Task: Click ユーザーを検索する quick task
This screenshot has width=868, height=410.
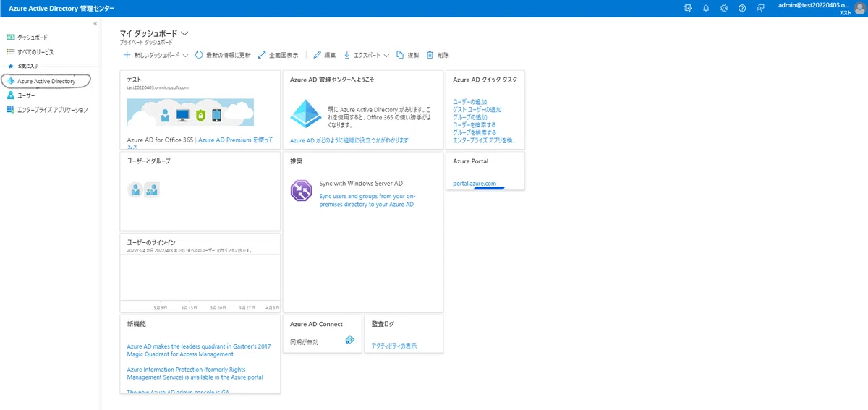Action: pos(475,124)
